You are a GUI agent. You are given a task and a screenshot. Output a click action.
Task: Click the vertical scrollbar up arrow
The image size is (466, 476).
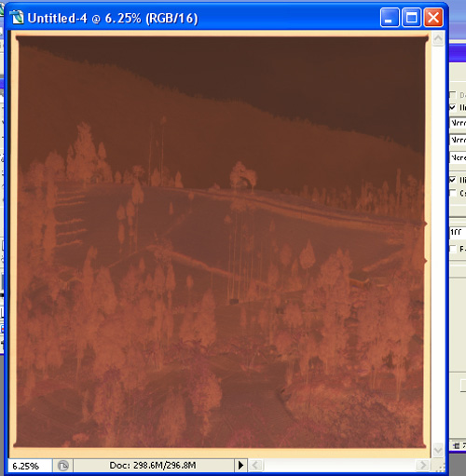tap(438, 39)
